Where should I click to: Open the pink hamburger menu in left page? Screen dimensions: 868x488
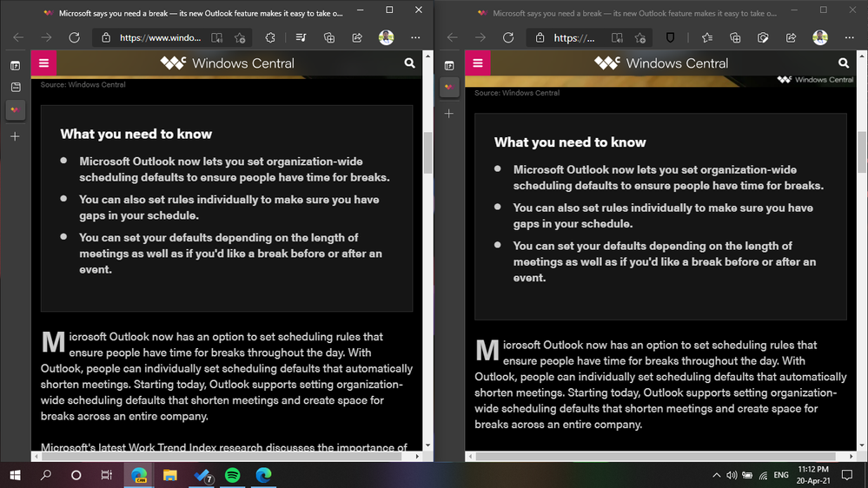[43, 63]
